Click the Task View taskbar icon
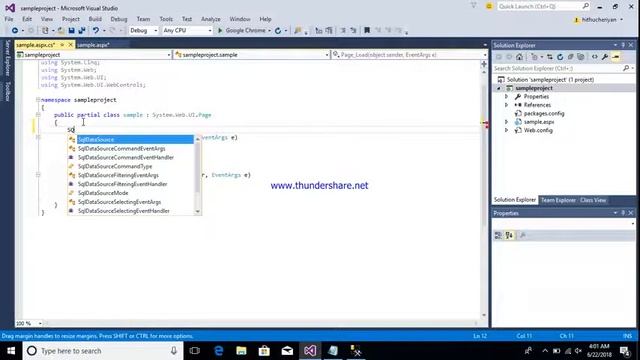Image resolution: width=640 pixels, height=360 pixels. tap(195, 351)
